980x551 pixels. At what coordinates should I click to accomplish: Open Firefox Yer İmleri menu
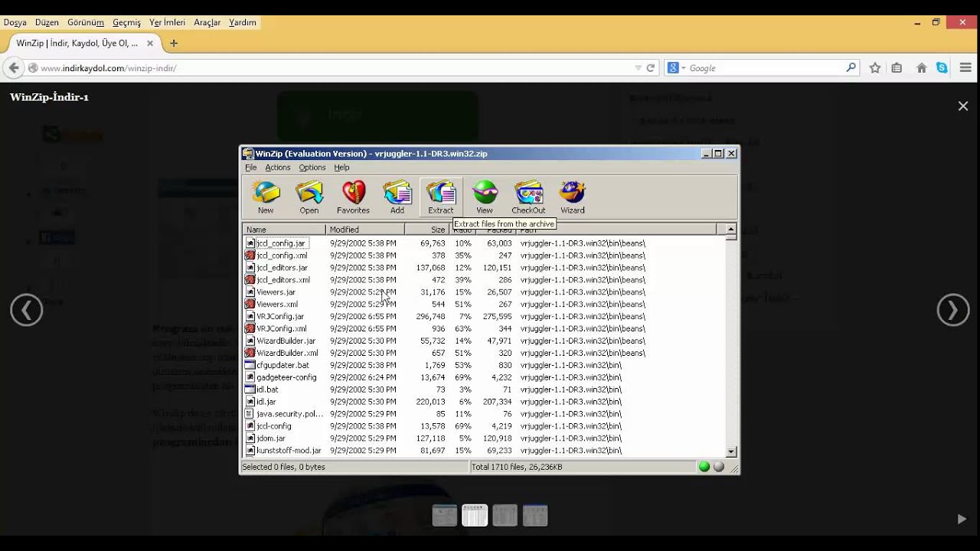point(167,23)
